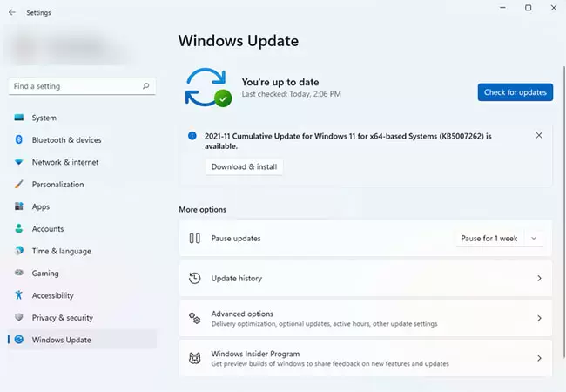Dismiss the cumulative update notification
This screenshot has height=392, width=566.
coord(539,136)
